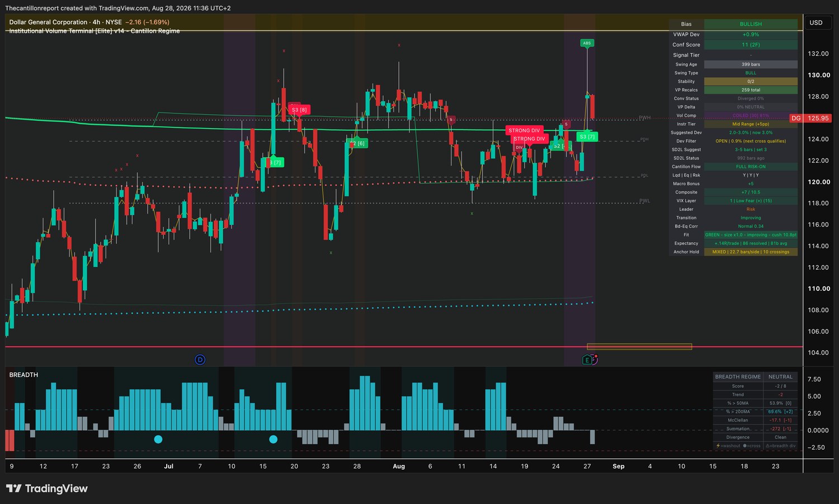Click the PWH level label

645,118
